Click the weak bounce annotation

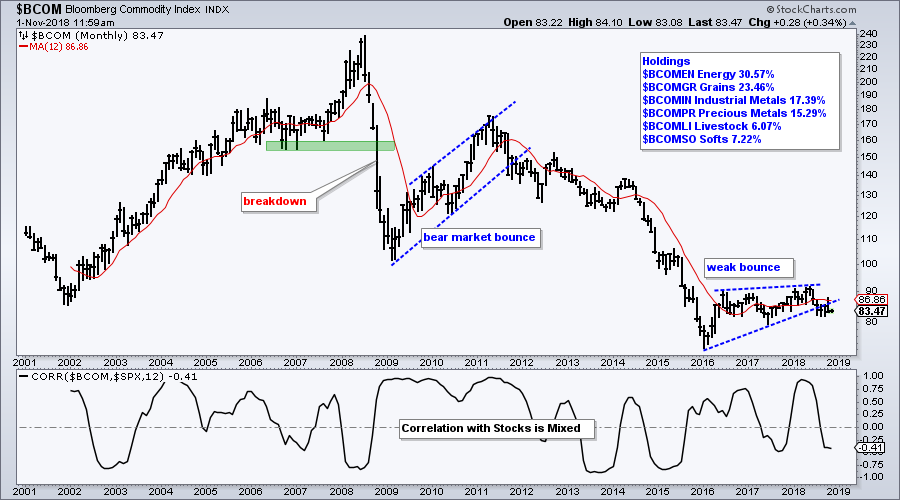point(749,267)
